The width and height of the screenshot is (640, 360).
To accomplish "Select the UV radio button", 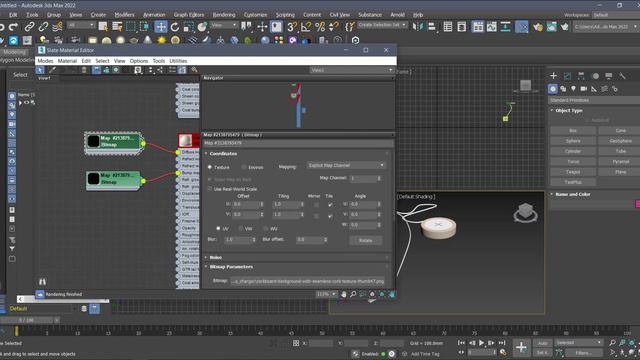I will click(218, 229).
